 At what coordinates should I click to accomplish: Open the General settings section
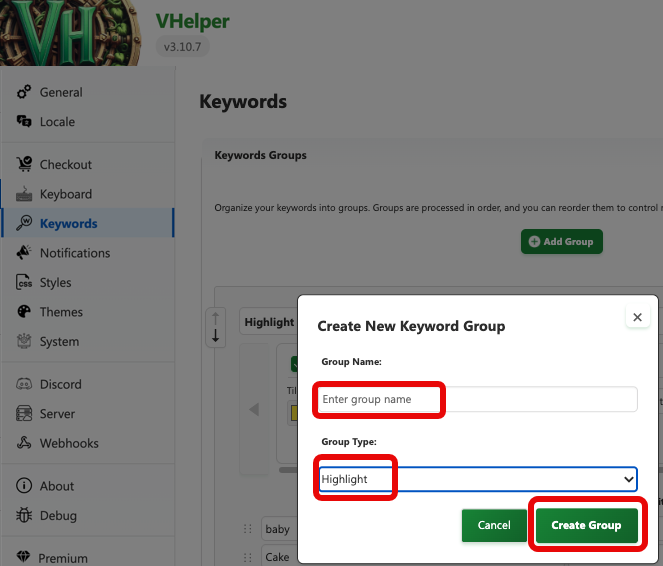pos(60,92)
